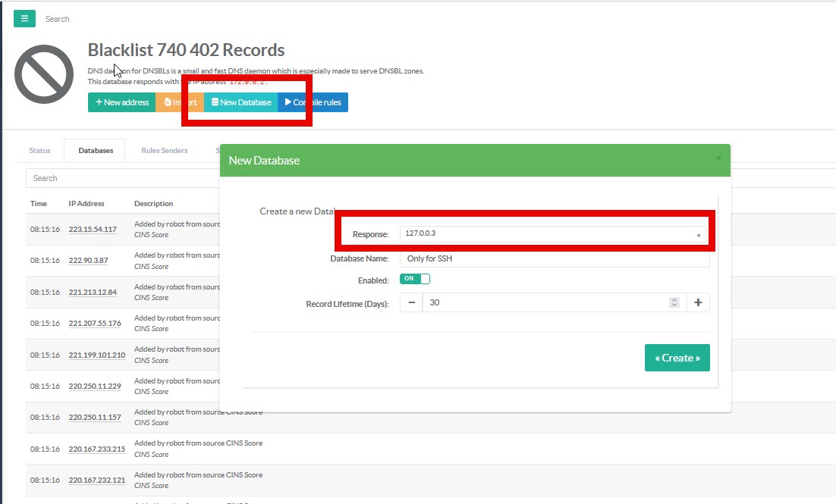Switch to the Rules Senders tab
This screenshot has height=504, width=836.
click(x=165, y=150)
